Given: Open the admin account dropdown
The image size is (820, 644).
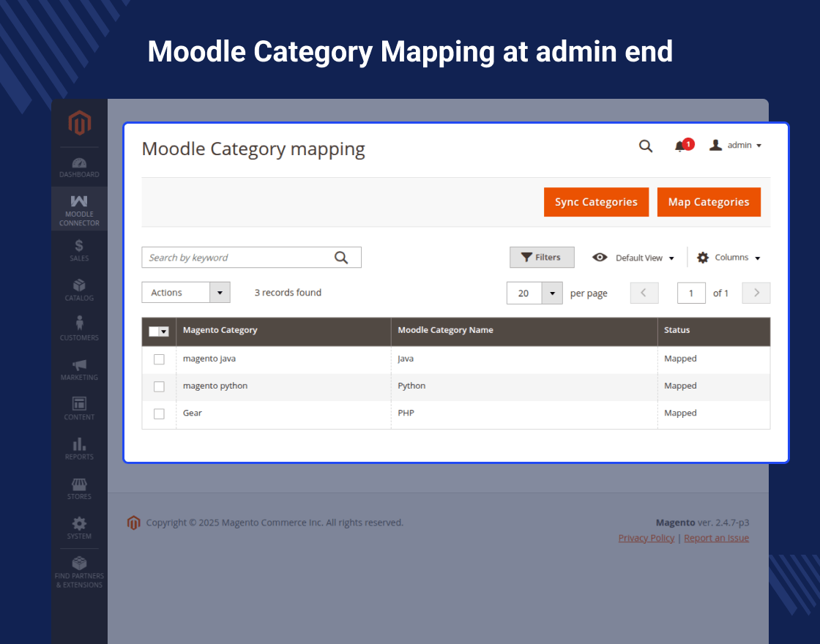Looking at the screenshot, I should [x=735, y=146].
